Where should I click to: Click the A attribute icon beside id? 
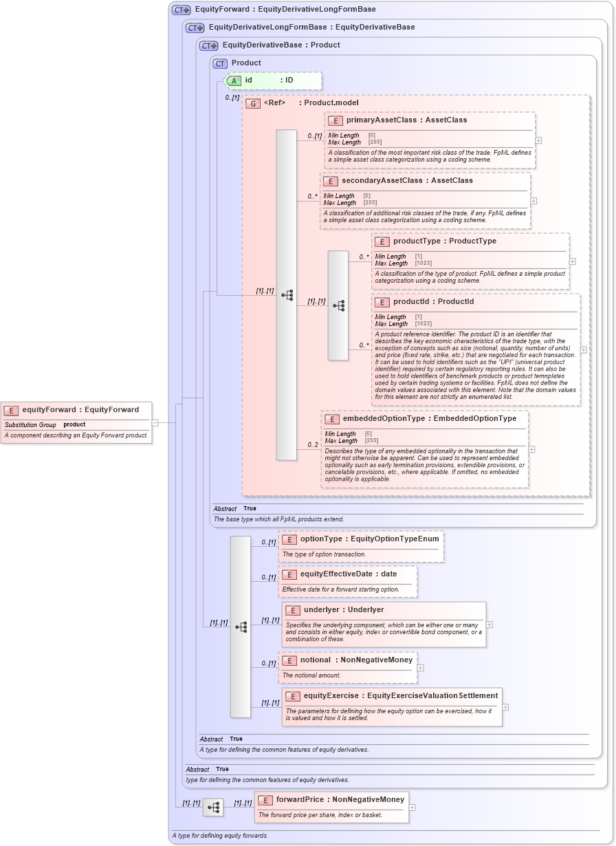(x=234, y=80)
